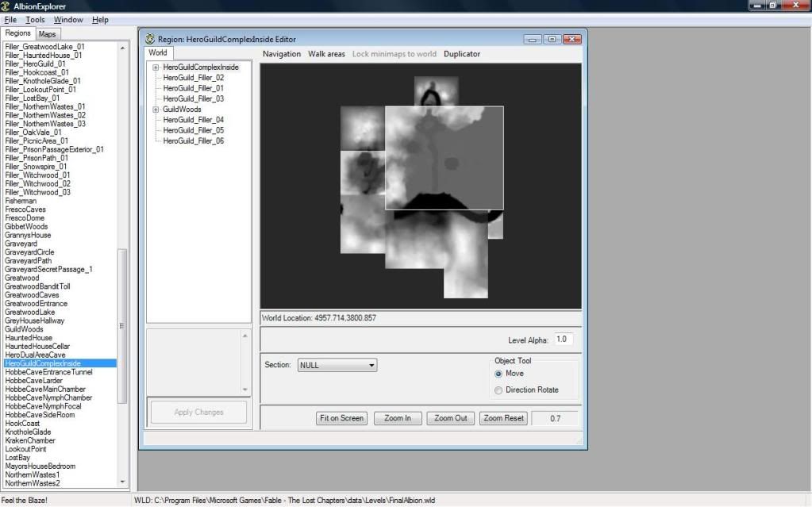
Task: Select HobbeCaveLarder in regions list
Action: 33,381
